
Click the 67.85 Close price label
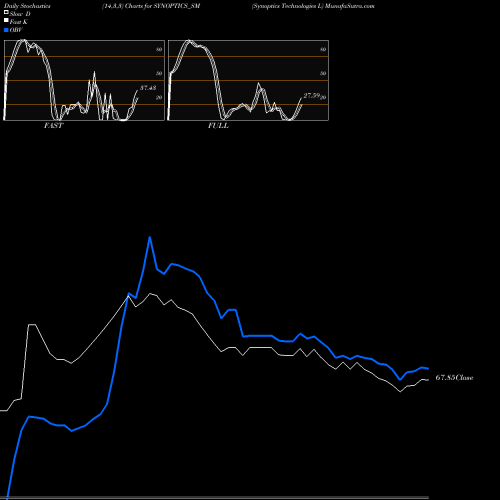(x=454, y=378)
